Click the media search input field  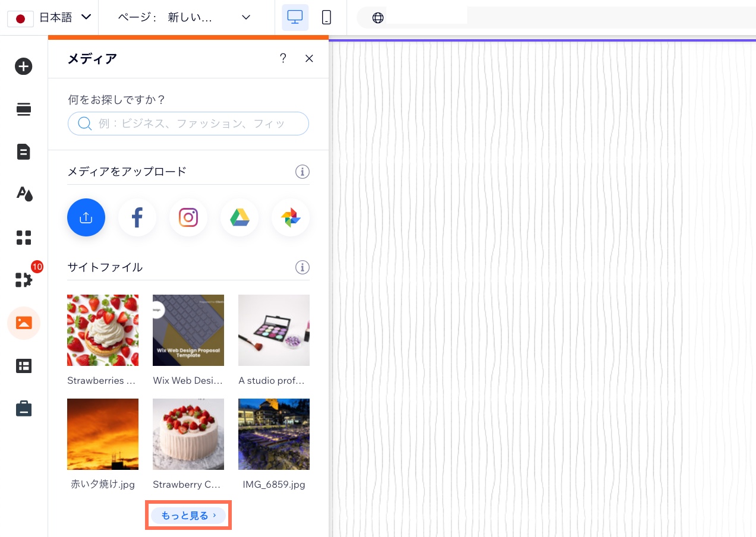point(188,124)
